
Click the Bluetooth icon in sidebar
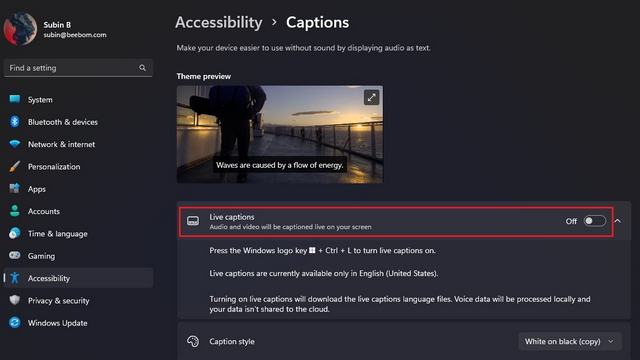[x=15, y=122]
